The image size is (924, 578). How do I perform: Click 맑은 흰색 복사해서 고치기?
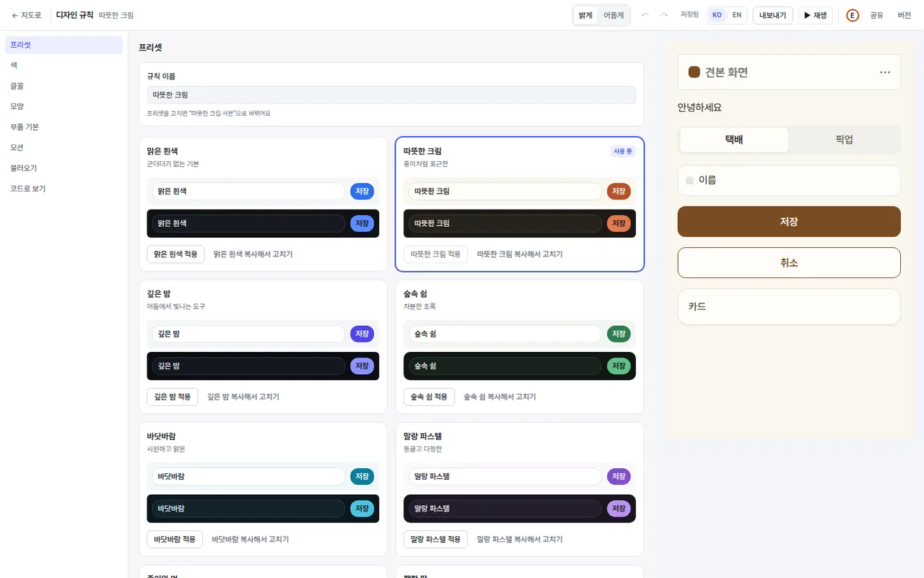253,254
